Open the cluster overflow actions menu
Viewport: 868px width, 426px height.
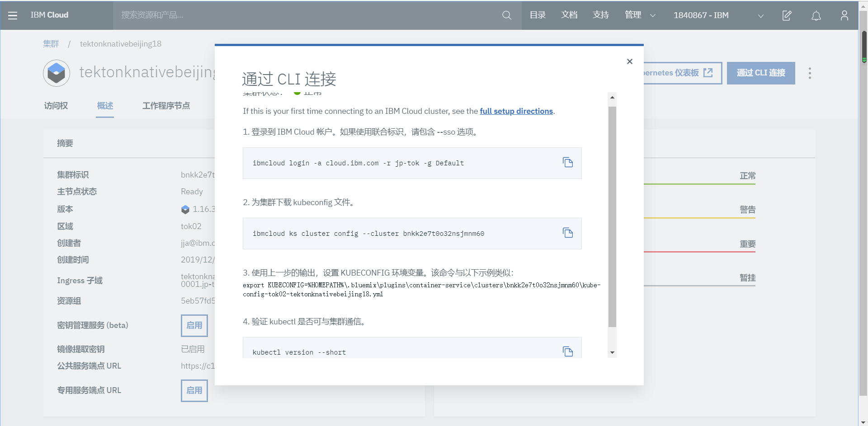pyautogui.click(x=810, y=73)
